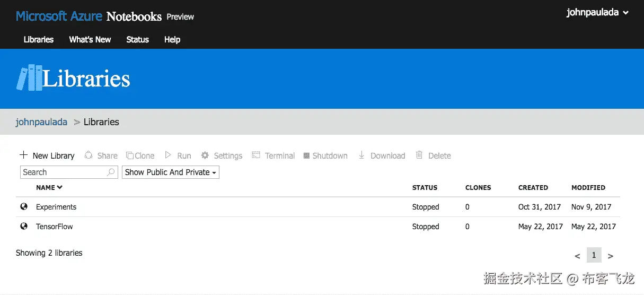Open the Help menu item
644x295 pixels.
click(172, 39)
